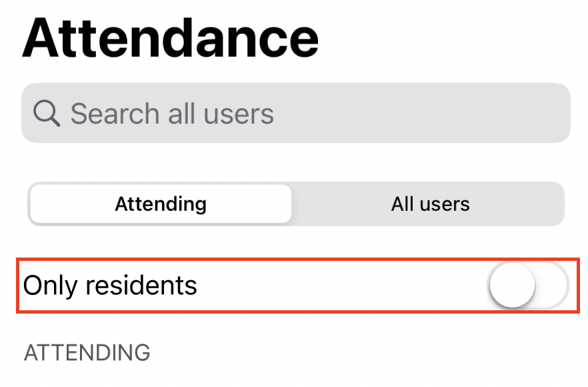
Task: Click the ATTENDING section header
Action: tap(87, 352)
